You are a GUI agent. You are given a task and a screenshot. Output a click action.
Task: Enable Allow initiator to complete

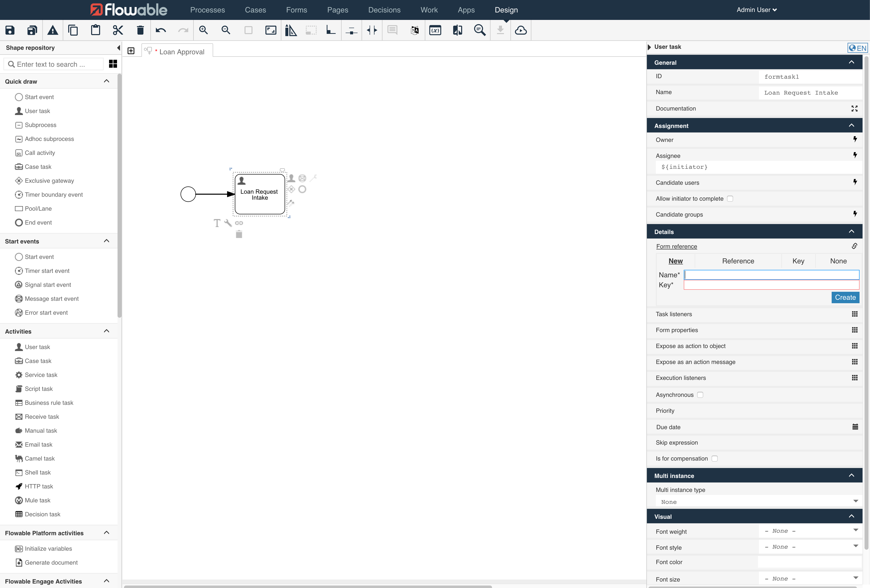click(x=730, y=198)
